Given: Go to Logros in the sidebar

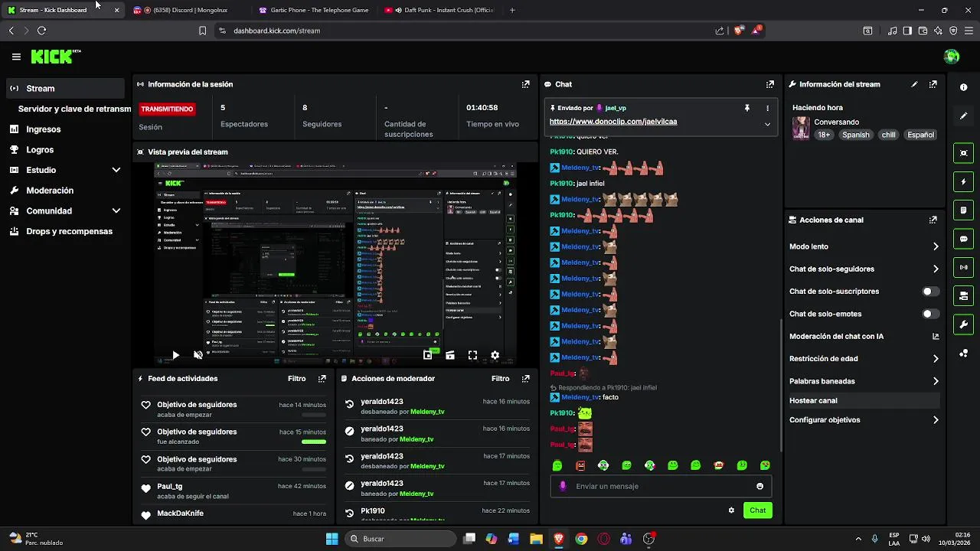Looking at the screenshot, I should (x=65, y=150).
